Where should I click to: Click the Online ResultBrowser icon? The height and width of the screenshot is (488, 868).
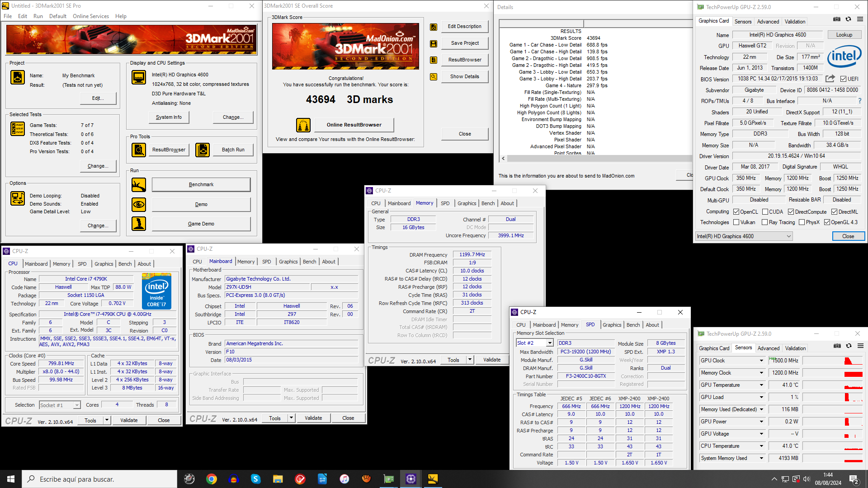(x=303, y=125)
